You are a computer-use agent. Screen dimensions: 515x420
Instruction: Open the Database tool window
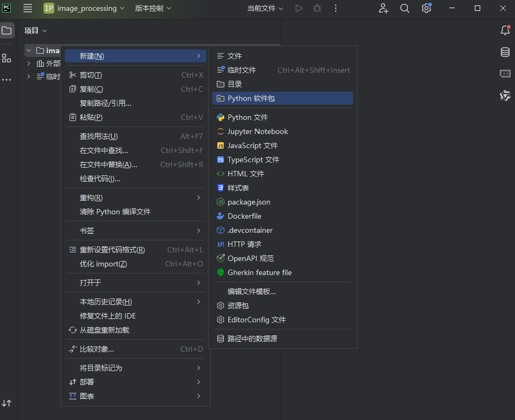505,52
